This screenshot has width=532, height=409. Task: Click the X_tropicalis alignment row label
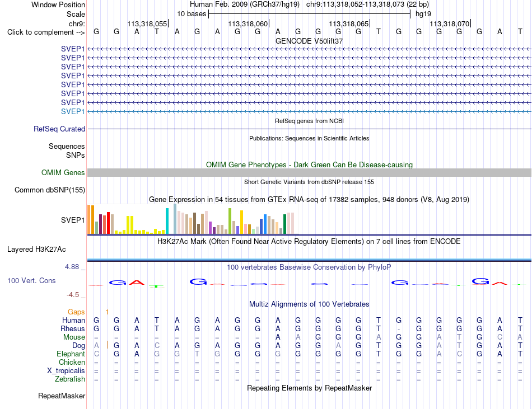pyautogui.click(x=66, y=371)
